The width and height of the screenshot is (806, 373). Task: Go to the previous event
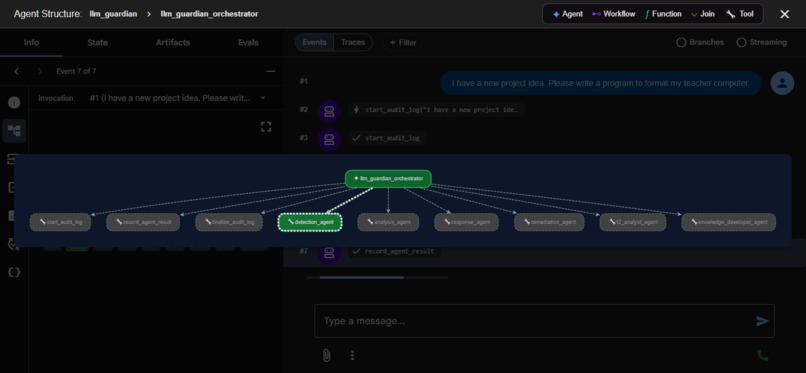click(16, 71)
